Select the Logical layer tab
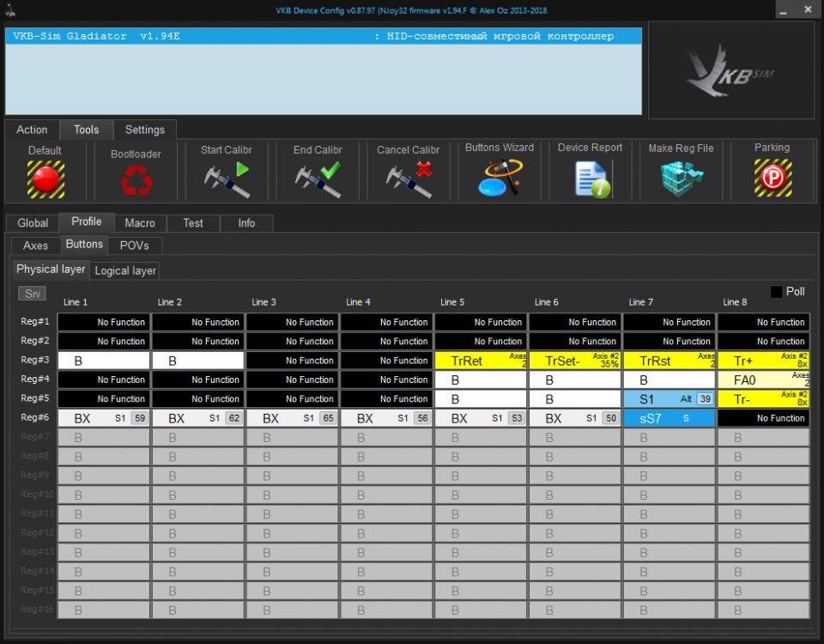The width and height of the screenshot is (824, 644). pyautogui.click(x=125, y=270)
